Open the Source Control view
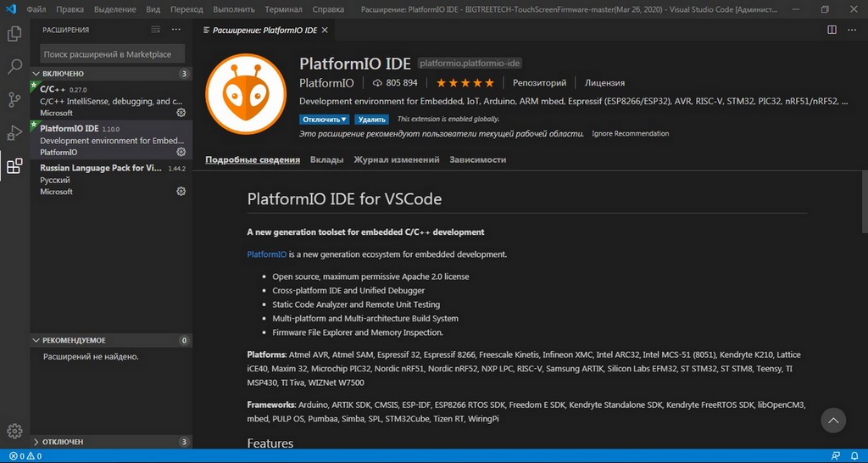The width and height of the screenshot is (868, 463). click(x=14, y=100)
